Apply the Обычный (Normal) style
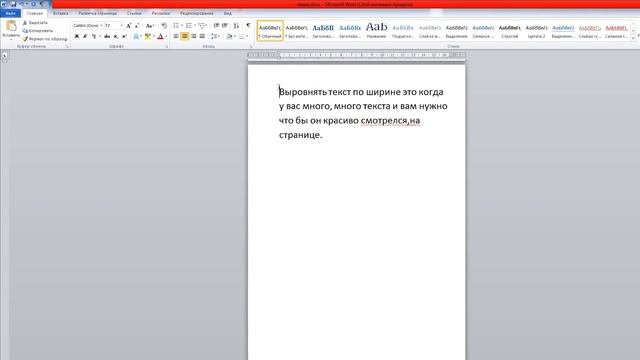Viewport: 640px width, 360px height. (270, 31)
